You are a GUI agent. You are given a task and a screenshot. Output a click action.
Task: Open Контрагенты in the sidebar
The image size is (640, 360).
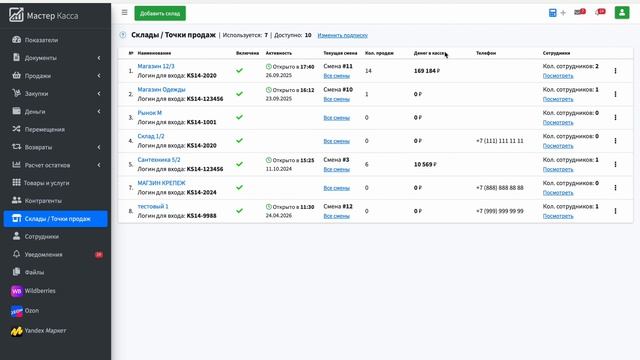click(56, 201)
